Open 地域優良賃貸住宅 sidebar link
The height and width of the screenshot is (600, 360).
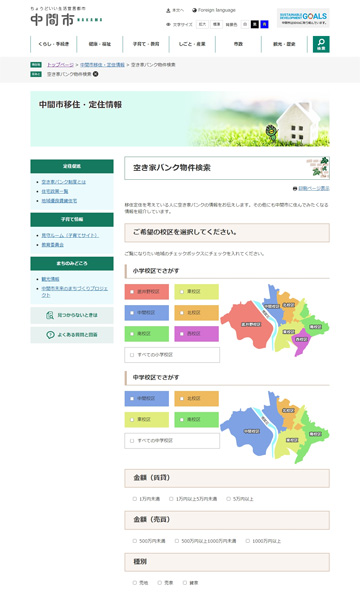(59, 201)
